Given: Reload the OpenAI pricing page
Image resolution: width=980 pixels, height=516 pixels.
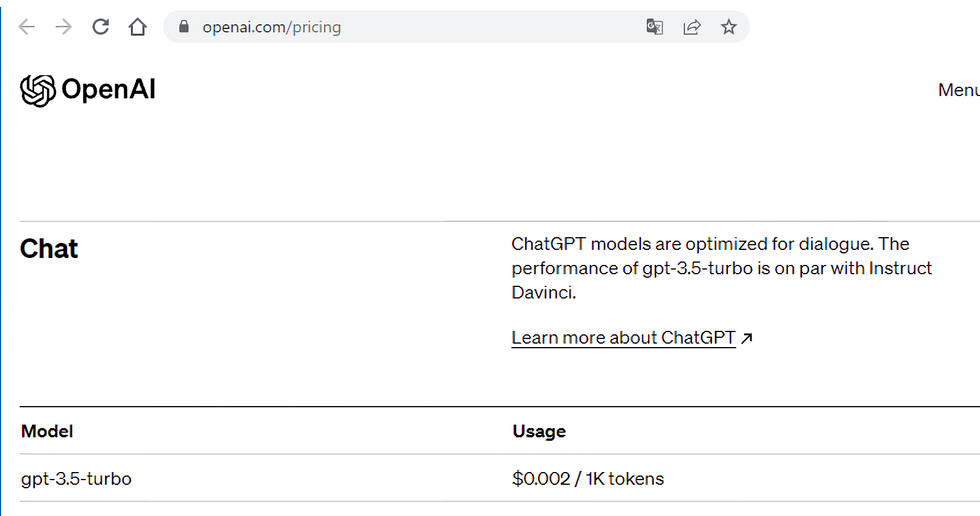Looking at the screenshot, I should click(x=101, y=27).
